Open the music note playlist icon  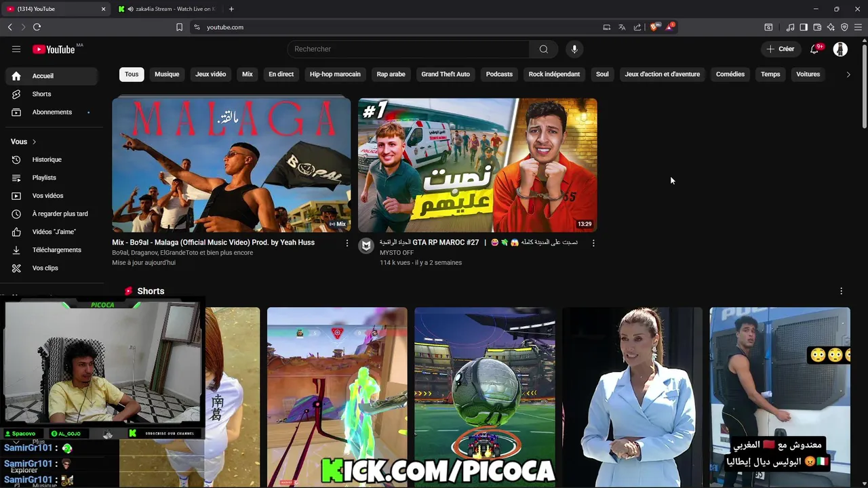(x=790, y=27)
